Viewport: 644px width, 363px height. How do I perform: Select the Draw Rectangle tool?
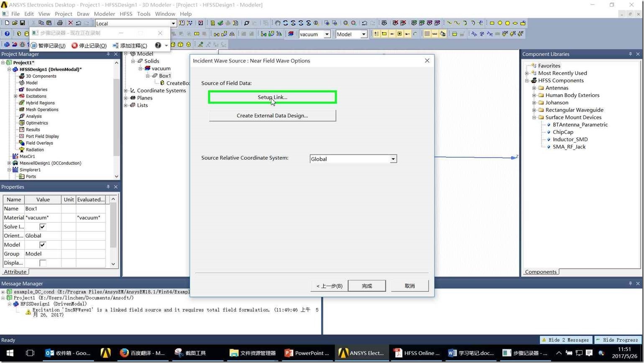[492, 23]
